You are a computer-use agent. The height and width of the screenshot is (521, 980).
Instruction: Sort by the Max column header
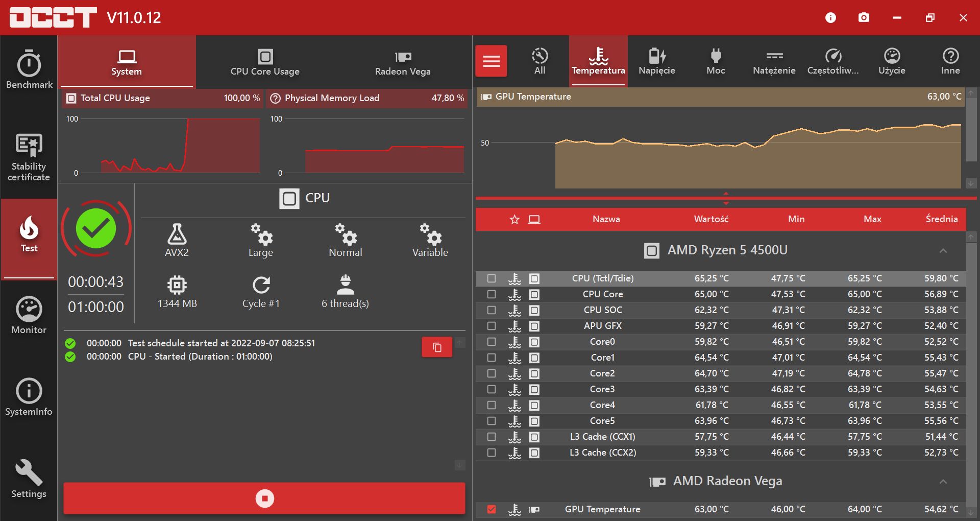click(872, 219)
